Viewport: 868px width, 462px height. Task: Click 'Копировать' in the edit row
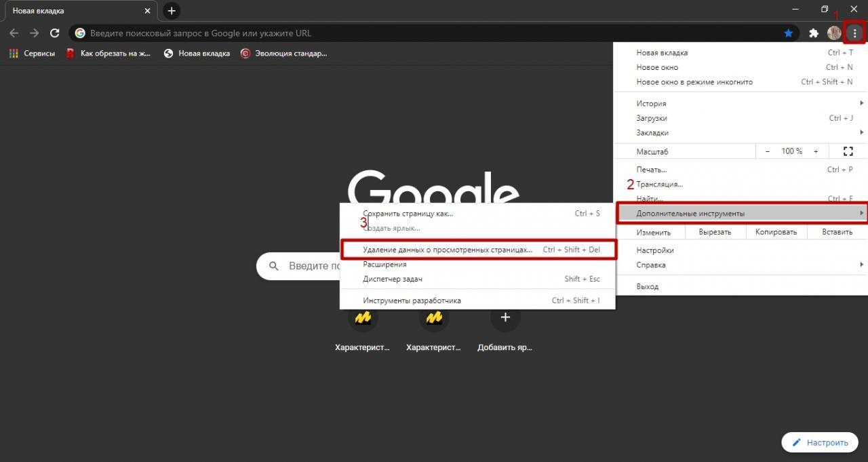(776, 232)
